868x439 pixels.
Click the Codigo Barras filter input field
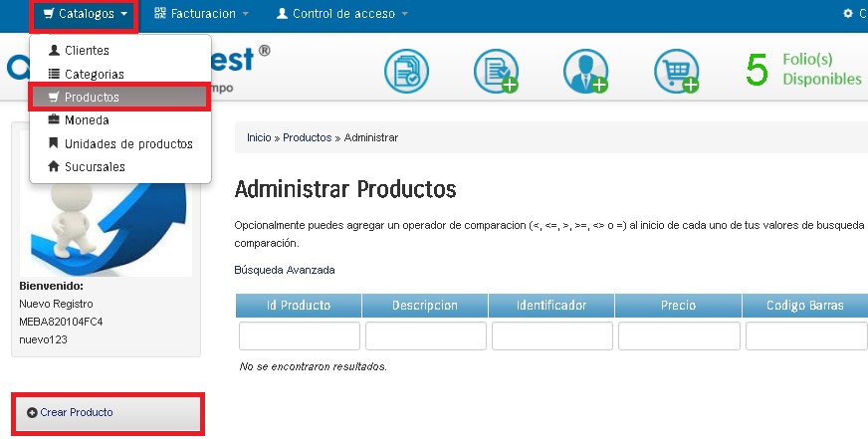pos(806,336)
